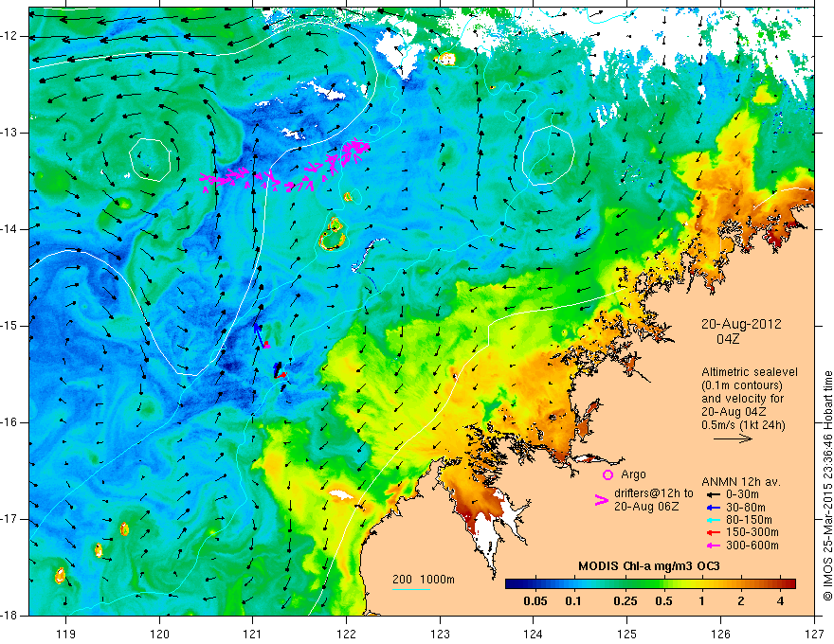Click the magenta drifters arrowhead legend symbol
The image size is (834, 644).
click(601, 500)
